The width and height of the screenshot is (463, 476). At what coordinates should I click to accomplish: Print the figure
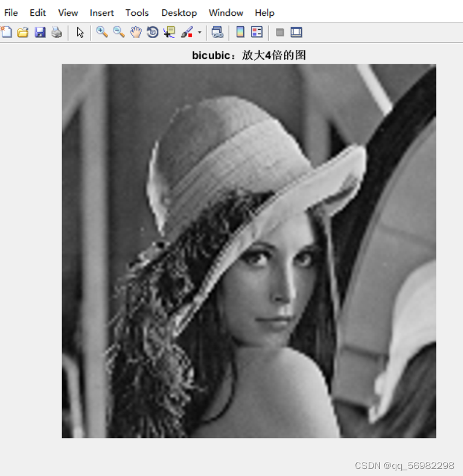pos(57,32)
